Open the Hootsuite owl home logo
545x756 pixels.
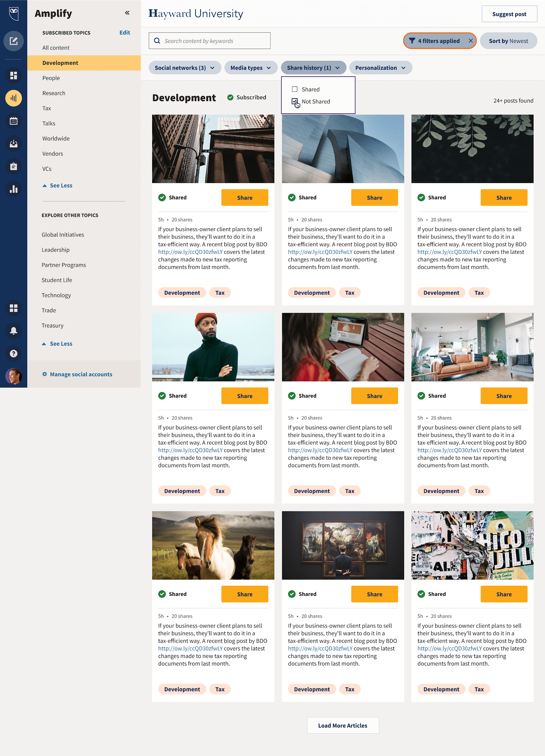coord(13,13)
